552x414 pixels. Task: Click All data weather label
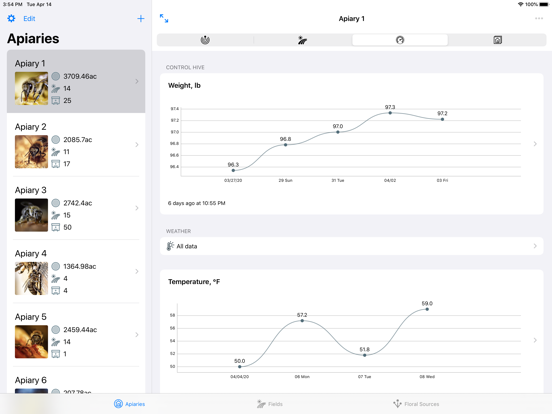coord(187,246)
